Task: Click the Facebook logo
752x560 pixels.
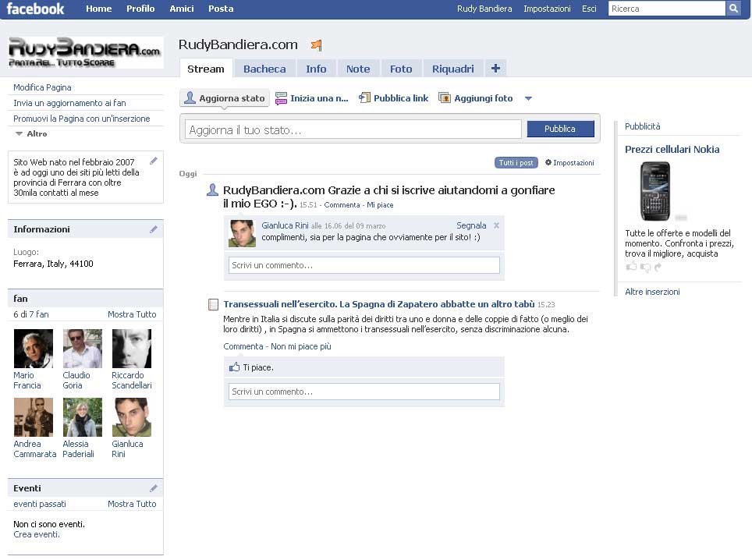Action: 35,9
